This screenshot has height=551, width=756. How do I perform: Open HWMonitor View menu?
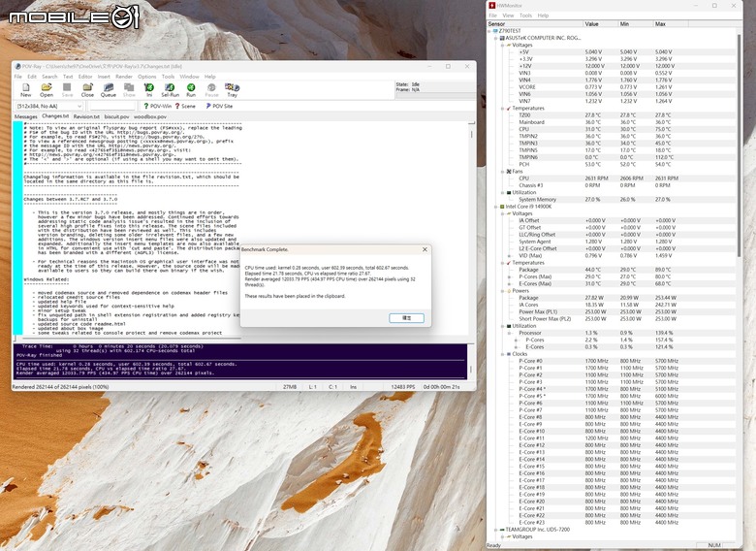point(508,16)
